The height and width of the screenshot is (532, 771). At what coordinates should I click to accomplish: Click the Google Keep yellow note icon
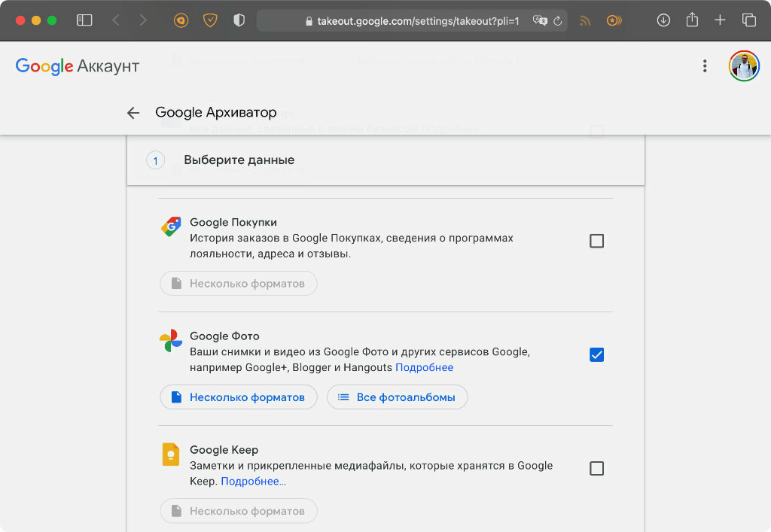[x=171, y=454]
